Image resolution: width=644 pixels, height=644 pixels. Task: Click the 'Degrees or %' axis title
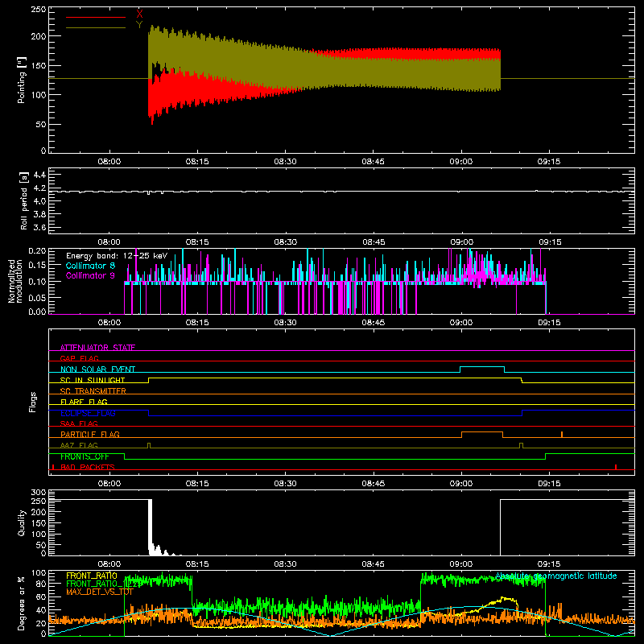point(22,603)
